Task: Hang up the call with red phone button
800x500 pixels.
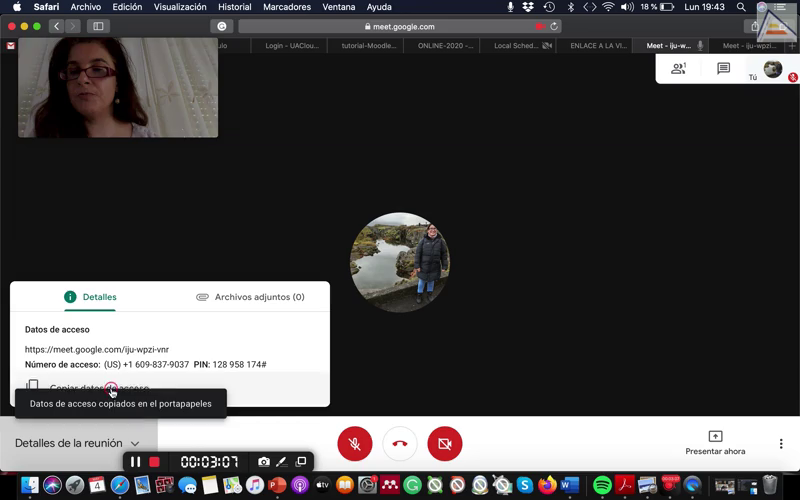Action: click(x=400, y=443)
